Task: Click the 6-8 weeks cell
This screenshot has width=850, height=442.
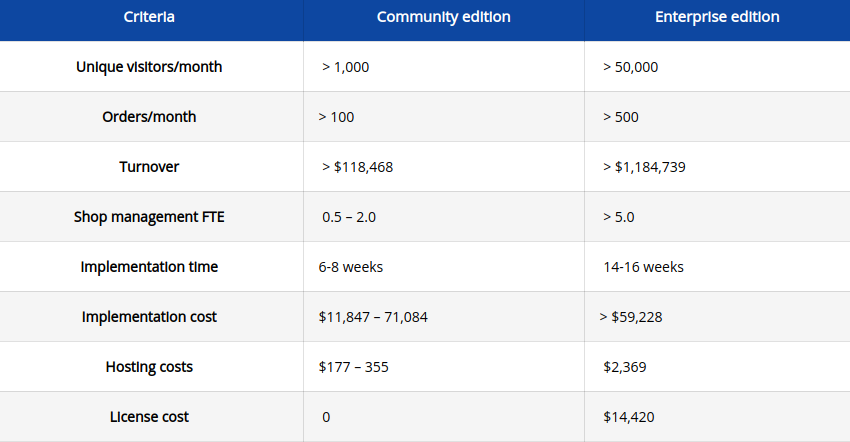Action: 350,267
